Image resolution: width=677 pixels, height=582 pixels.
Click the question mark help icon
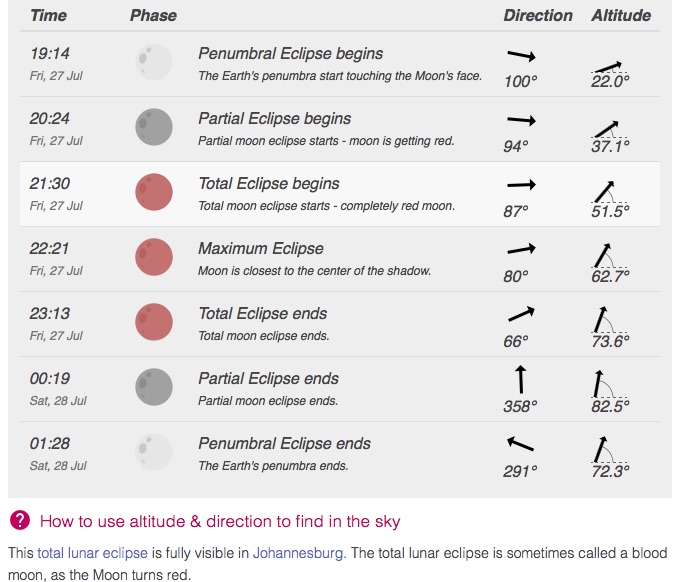click(x=20, y=520)
